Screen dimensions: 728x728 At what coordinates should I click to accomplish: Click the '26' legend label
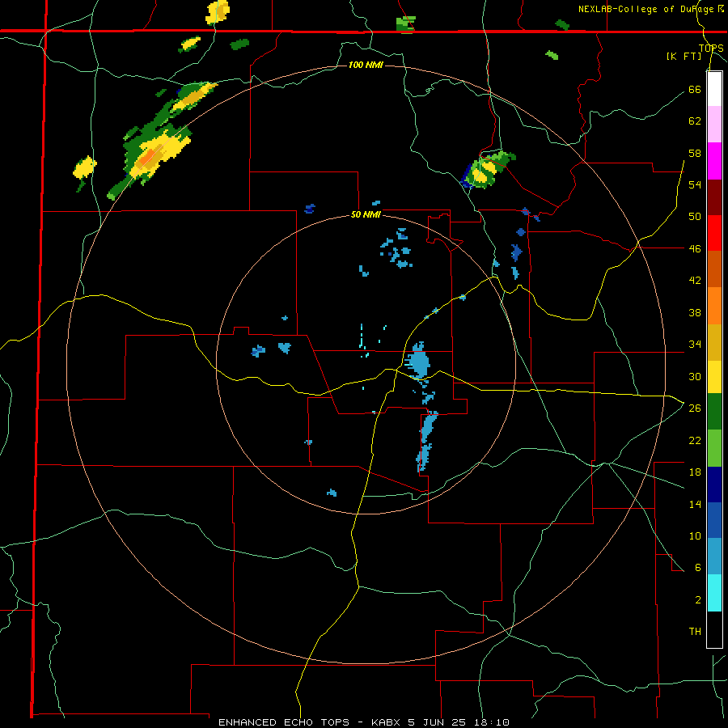[695, 408]
